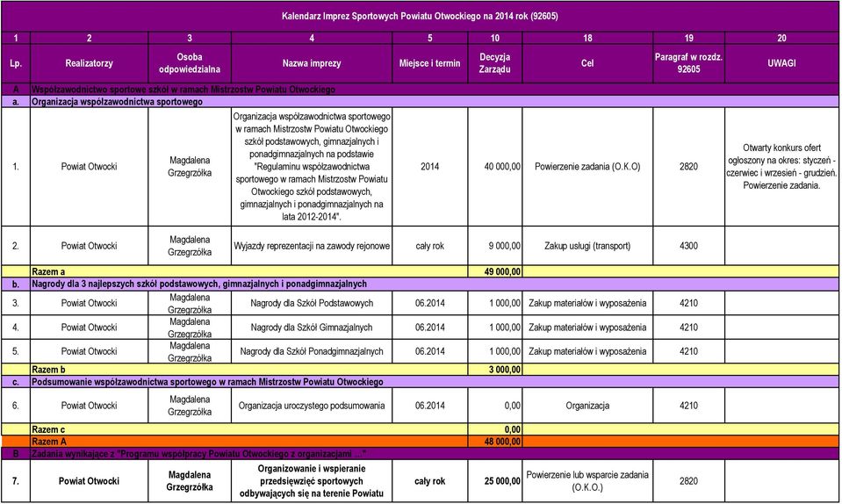Select the long 'Regulaminu współzawodnictwa' description cell
The width and height of the screenshot is (842, 504).
tap(312, 166)
